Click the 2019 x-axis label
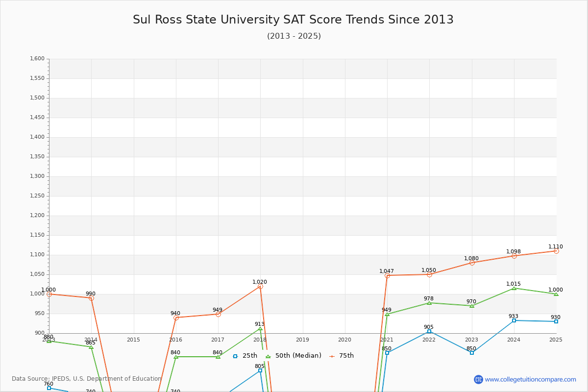The width and height of the screenshot is (588, 392). click(302, 340)
